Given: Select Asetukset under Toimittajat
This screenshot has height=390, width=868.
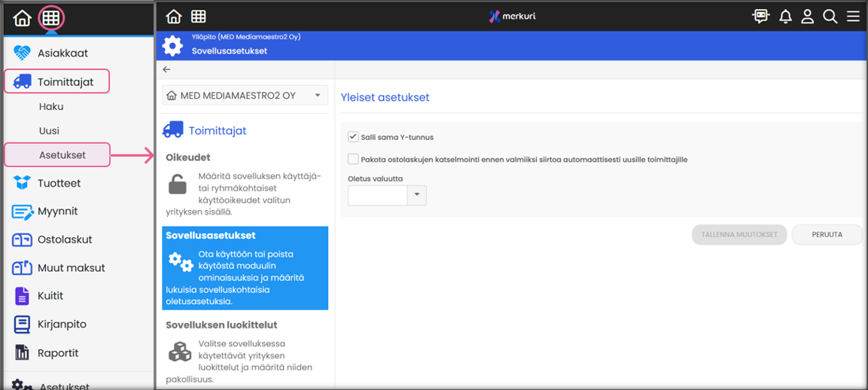Looking at the screenshot, I should [x=62, y=155].
